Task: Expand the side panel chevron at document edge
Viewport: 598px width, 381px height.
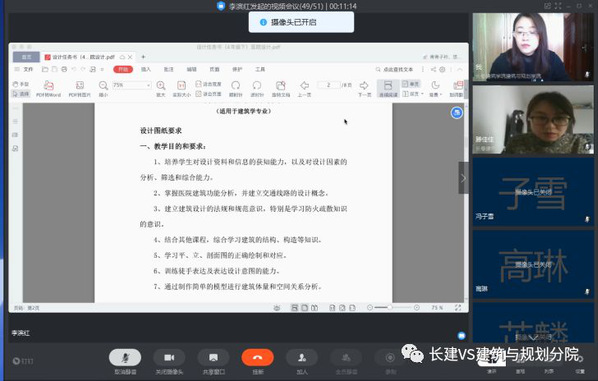Action: (463, 178)
